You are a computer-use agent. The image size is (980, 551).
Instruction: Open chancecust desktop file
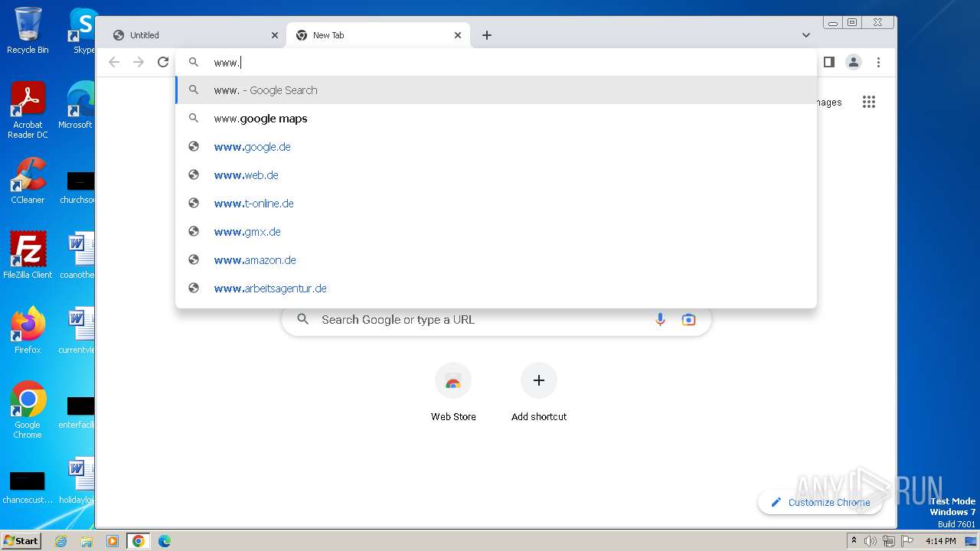28,487
